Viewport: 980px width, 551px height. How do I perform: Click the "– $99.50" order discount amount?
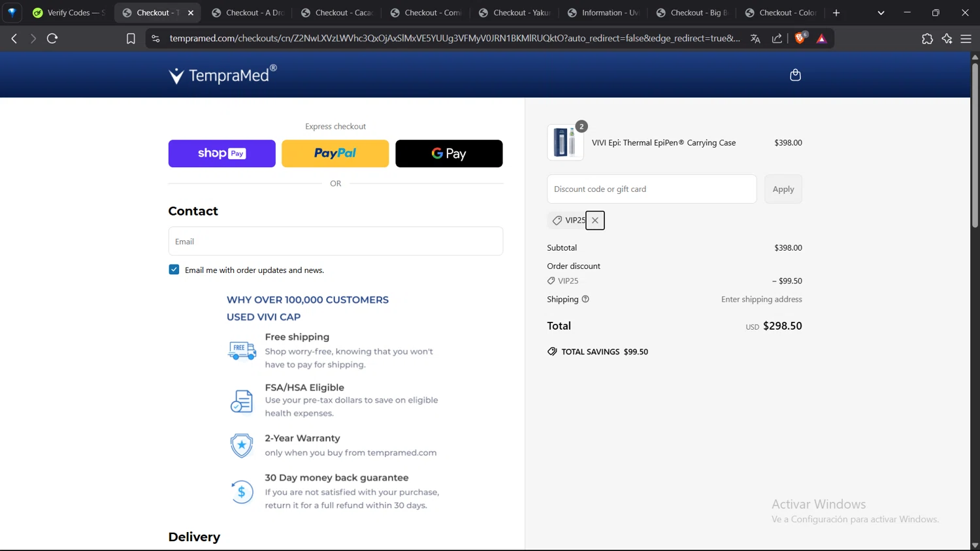pyautogui.click(x=787, y=281)
